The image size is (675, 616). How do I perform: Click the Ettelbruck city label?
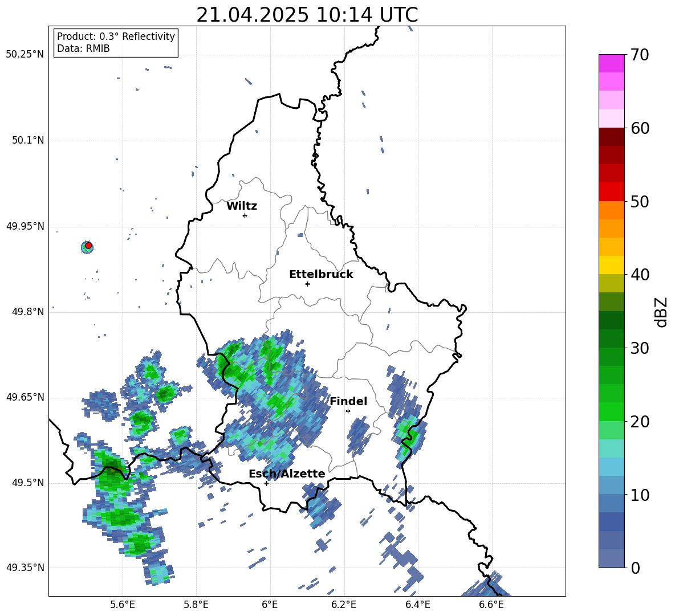tap(321, 275)
